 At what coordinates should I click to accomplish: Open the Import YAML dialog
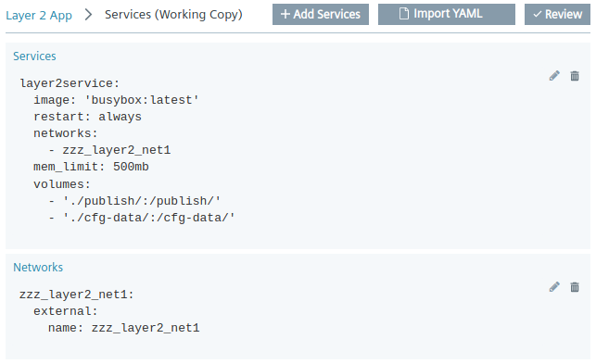(x=447, y=15)
